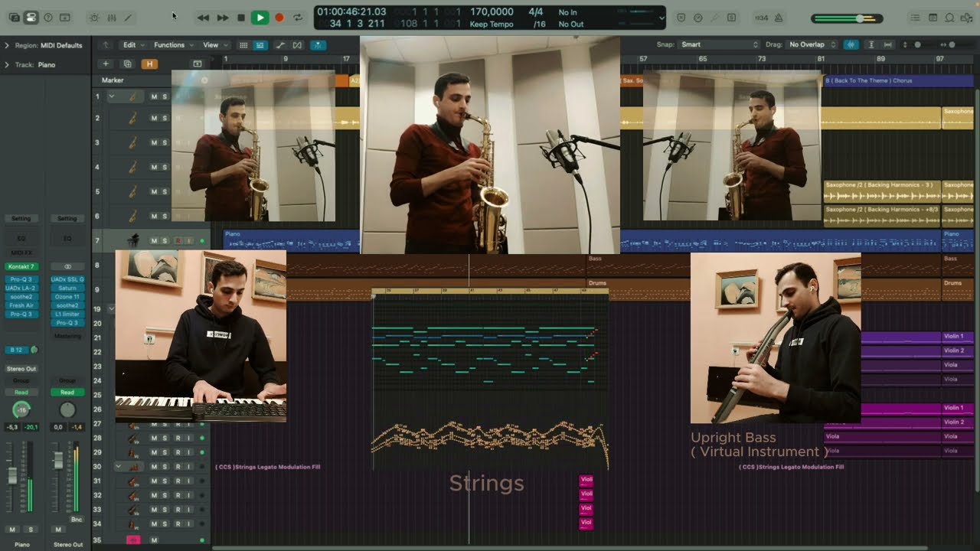Show the Toolbar icon

(65, 18)
